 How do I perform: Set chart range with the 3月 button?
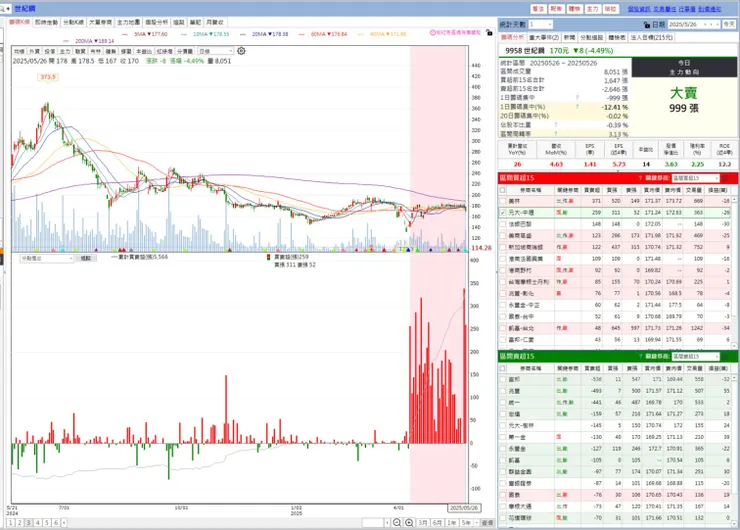coord(423,522)
